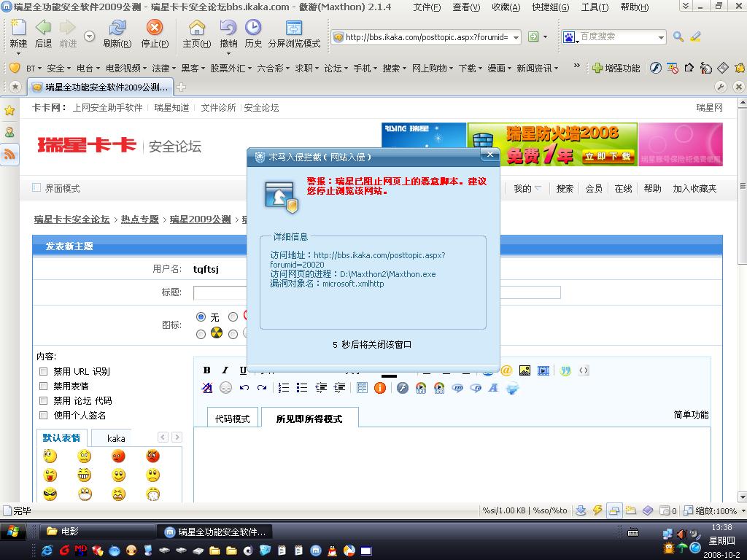Viewport: 747px width, 560px height.
Task: Click the magnifier search icon beside Baidu box
Action: [678, 36]
